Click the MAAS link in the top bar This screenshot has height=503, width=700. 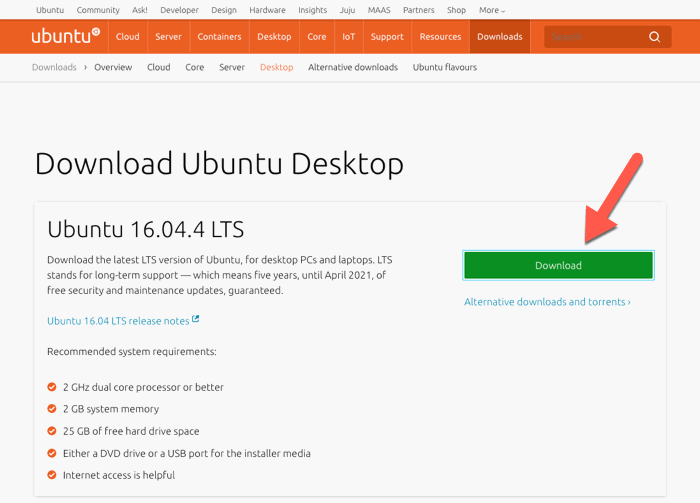(379, 10)
